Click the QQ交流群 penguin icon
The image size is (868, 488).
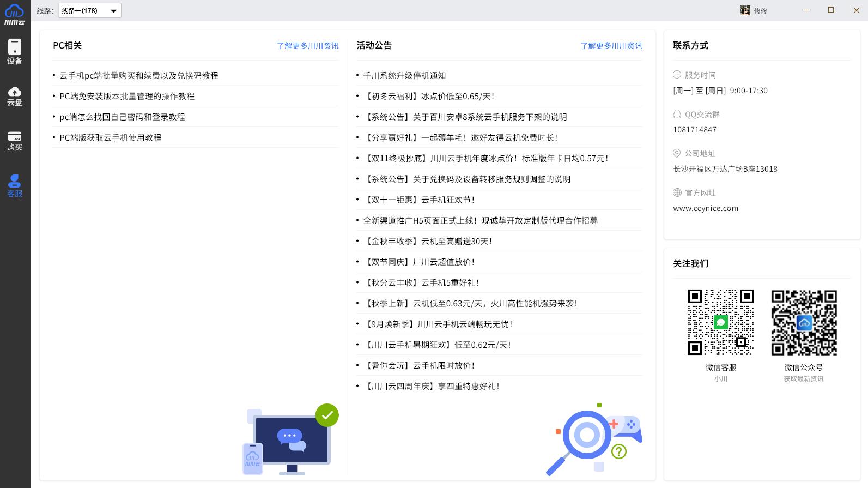point(677,115)
